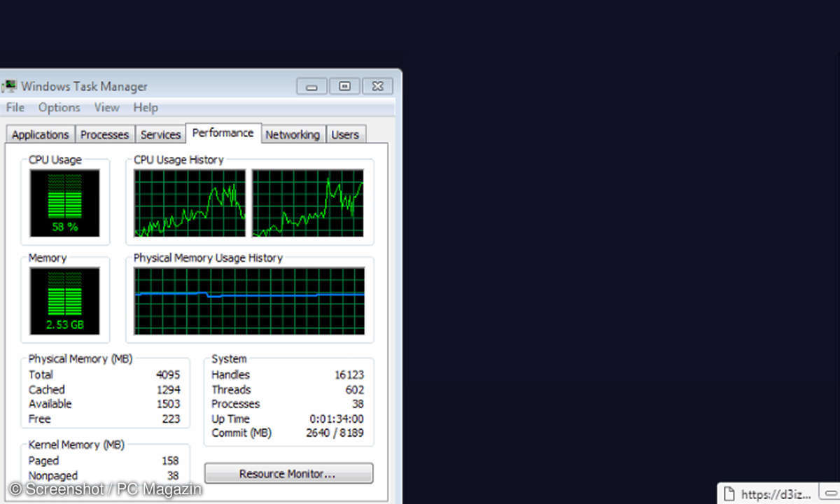
Task: Click the first CPU Usage History graph
Action: coord(190,203)
